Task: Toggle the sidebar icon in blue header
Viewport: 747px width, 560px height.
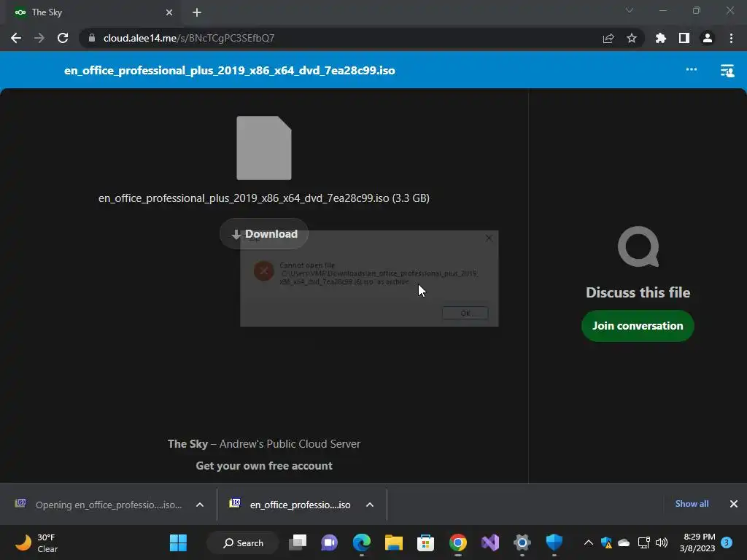Action: (x=727, y=71)
